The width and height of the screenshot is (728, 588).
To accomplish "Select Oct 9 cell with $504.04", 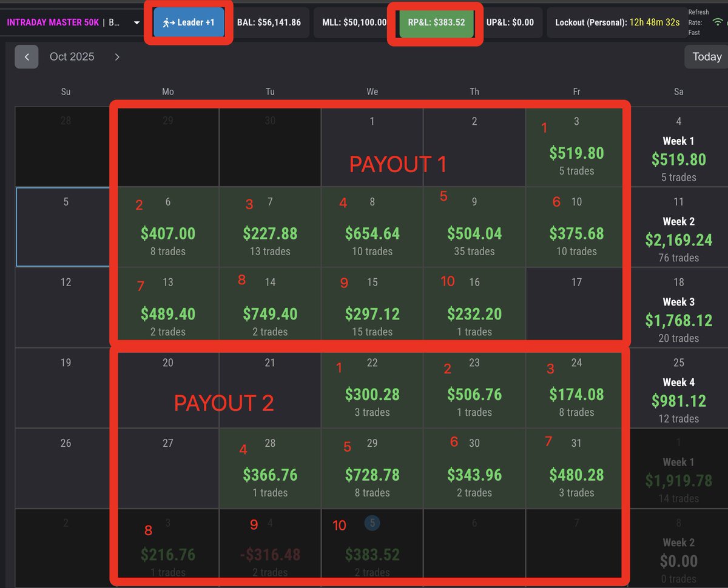I will tap(474, 227).
